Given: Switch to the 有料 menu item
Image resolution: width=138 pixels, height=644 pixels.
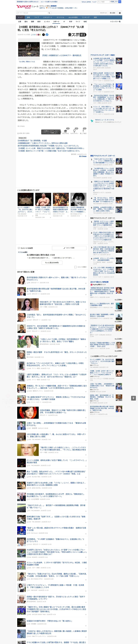Looking at the screenshot, I should (x=95, y=17).
